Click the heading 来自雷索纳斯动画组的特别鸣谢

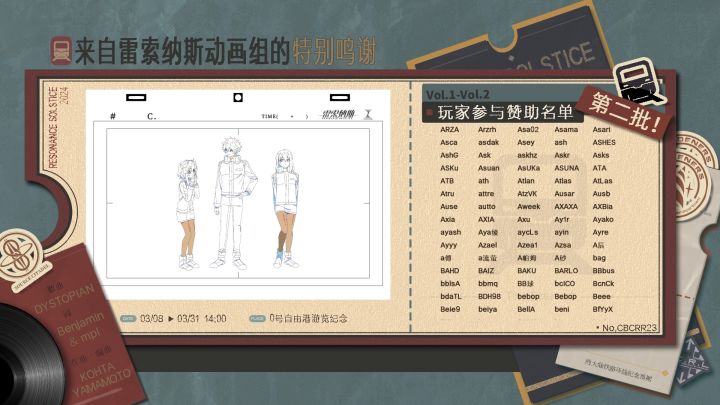(x=225, y=51)
